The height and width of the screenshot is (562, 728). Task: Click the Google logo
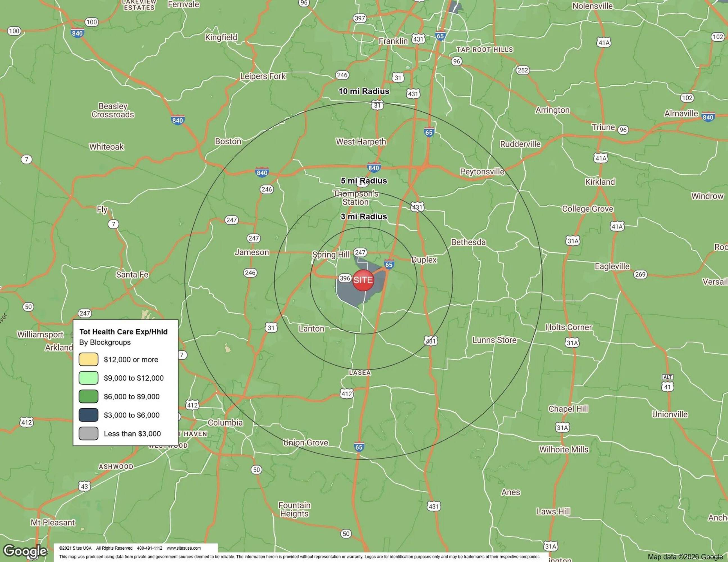coord(25,551)
